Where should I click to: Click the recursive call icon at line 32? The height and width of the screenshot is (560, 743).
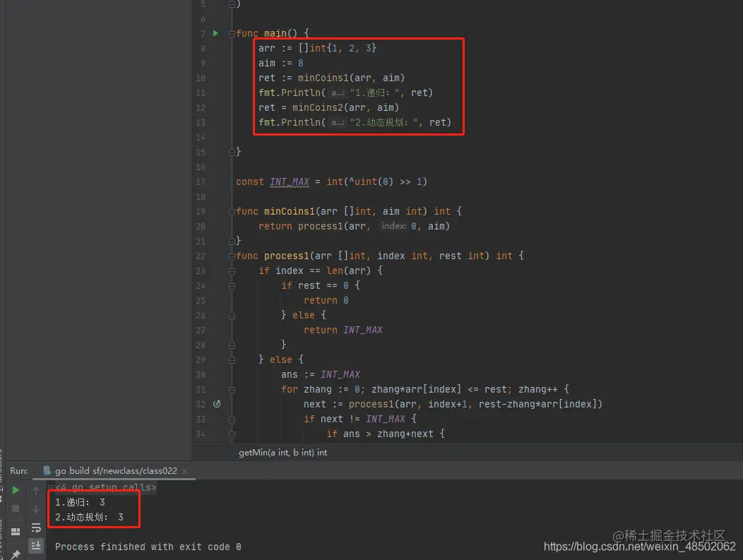[217, 404]
